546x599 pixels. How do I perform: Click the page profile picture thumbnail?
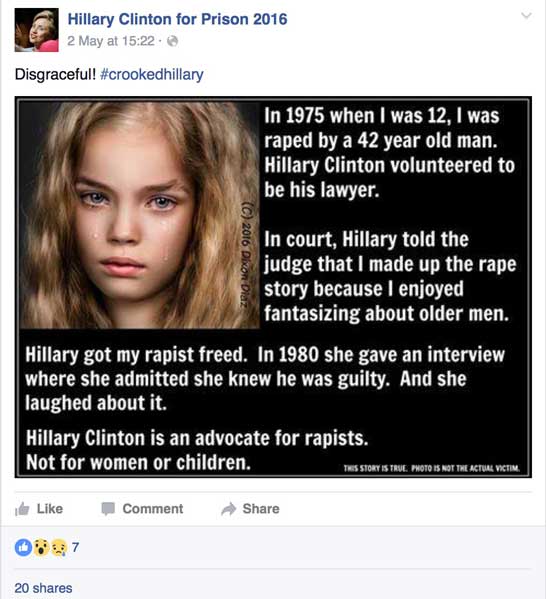[37, 30]
